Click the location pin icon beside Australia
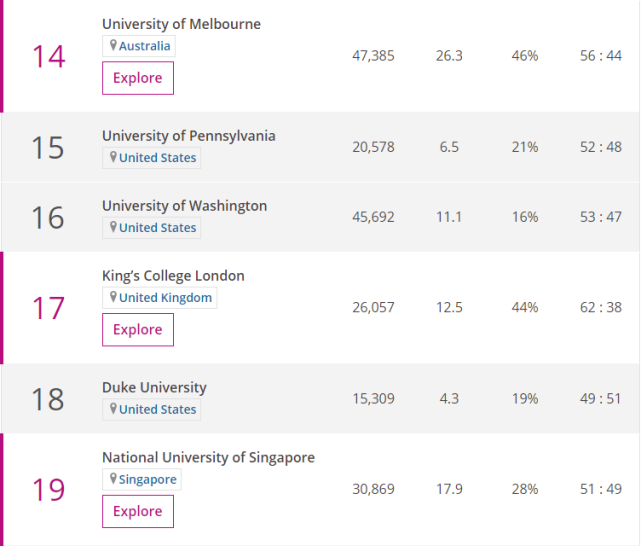Viewport: 641px width, 546px height. (113, 46)
